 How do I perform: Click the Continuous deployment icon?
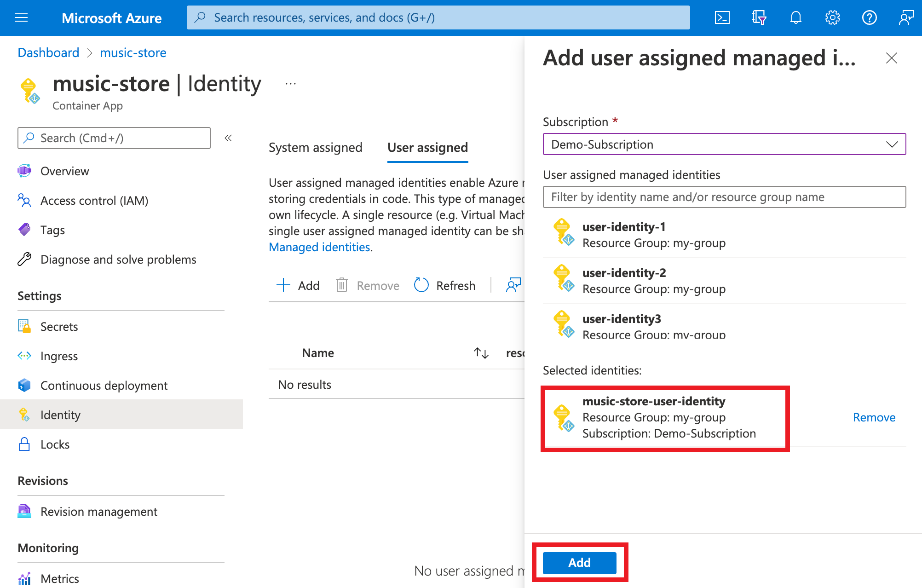[25, 385]
